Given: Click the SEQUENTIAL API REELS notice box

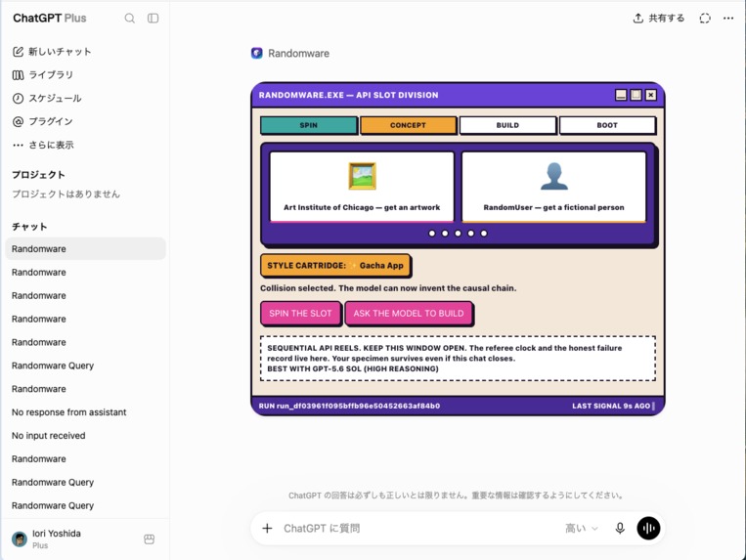Looking at the screenshot, I should [x=459, y=359].
